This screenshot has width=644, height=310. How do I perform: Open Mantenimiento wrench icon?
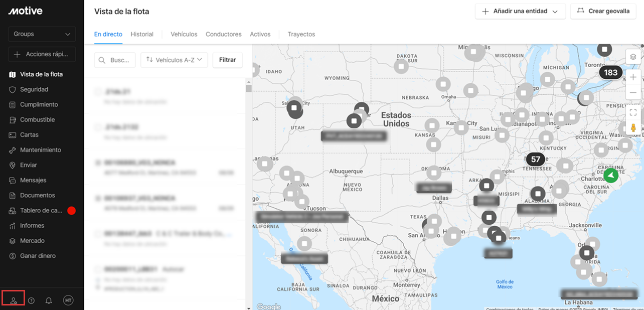(13, 150)
